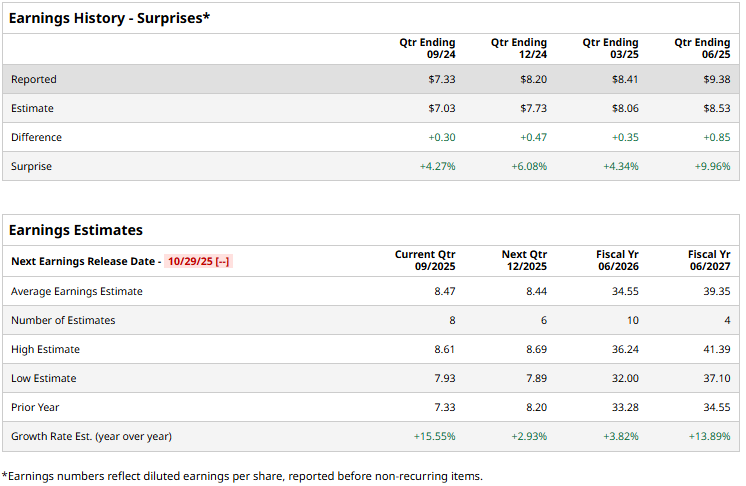Click the +9.96% surprise value

(714, 166)
